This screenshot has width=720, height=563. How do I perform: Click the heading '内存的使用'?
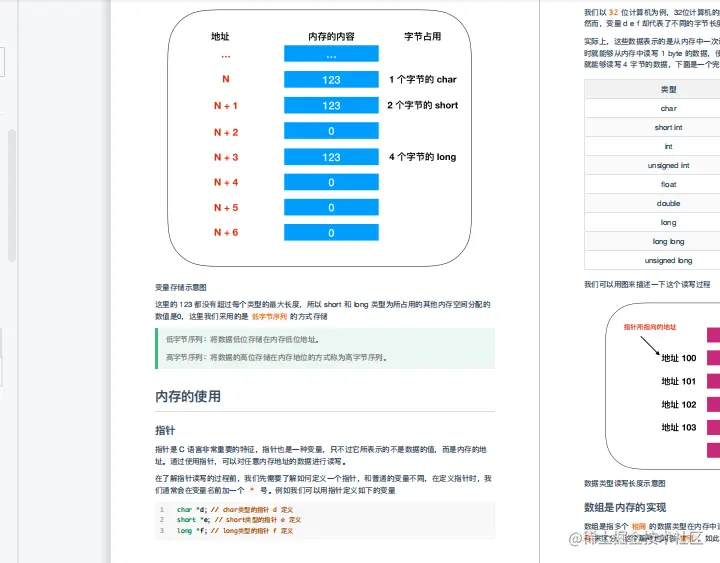click(x=188, y=396)
